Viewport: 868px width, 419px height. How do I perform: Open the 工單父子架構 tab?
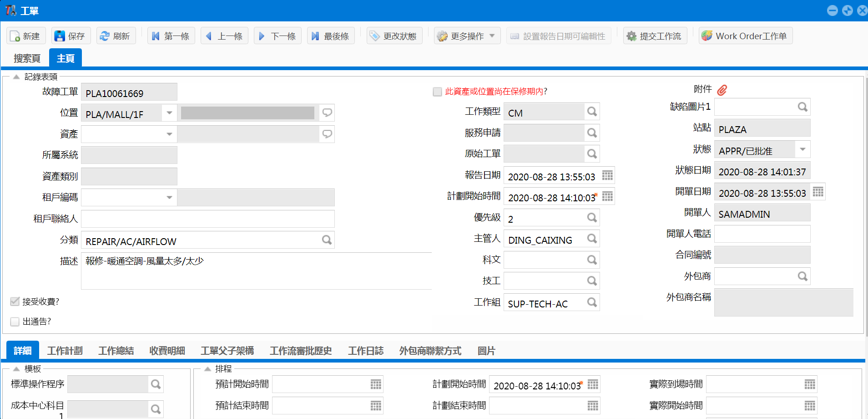(227, 351)
